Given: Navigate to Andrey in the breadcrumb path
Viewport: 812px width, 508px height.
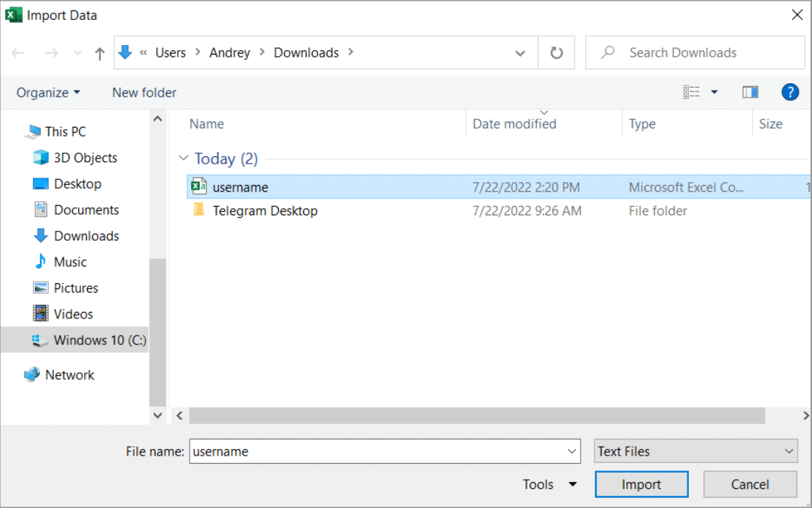Looking at the screenshot, I should (x=229, y=52).
